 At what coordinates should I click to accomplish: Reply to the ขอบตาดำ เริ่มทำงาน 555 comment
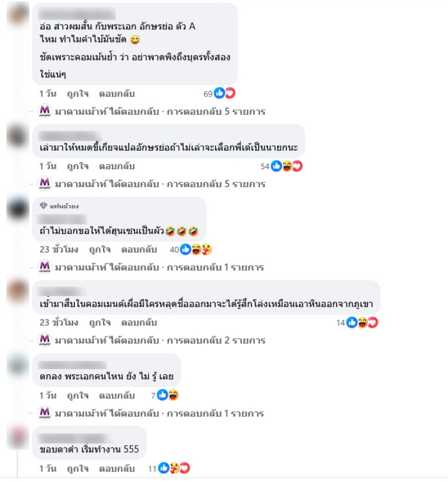click(x=116, y=469)
